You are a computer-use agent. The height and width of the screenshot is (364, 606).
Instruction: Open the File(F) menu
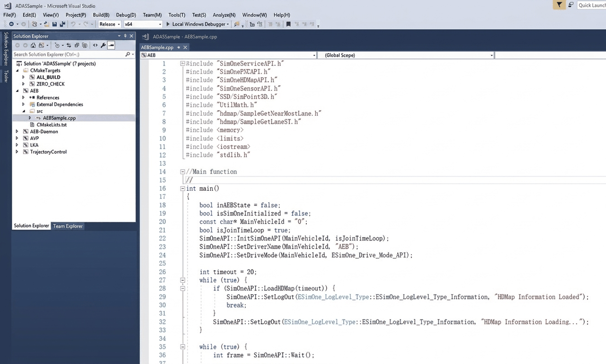[9, 15]
